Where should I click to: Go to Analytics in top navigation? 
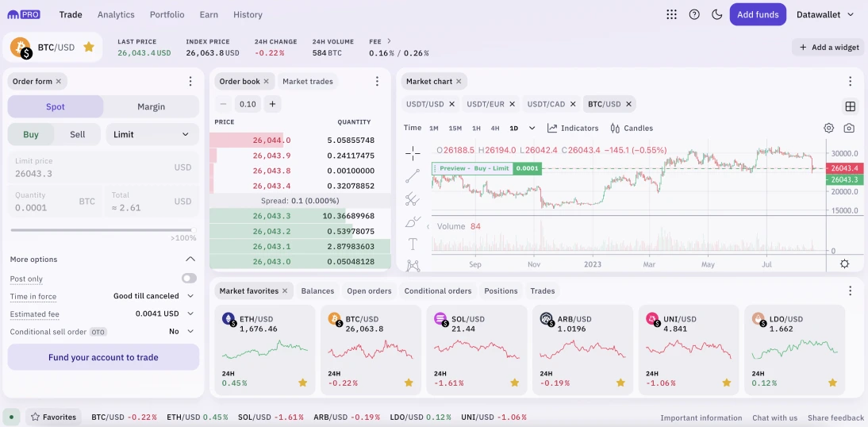(x=116, y=14)
